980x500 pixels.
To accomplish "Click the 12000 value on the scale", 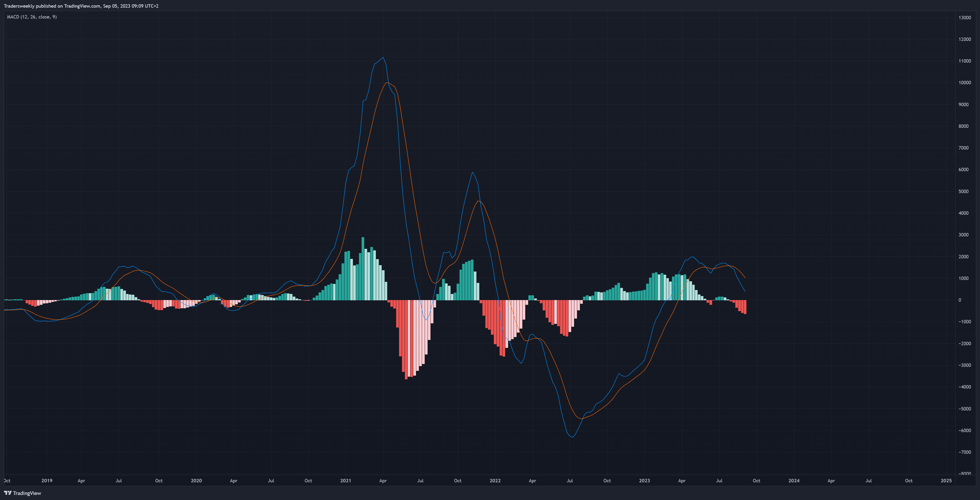I will (965, 39).
